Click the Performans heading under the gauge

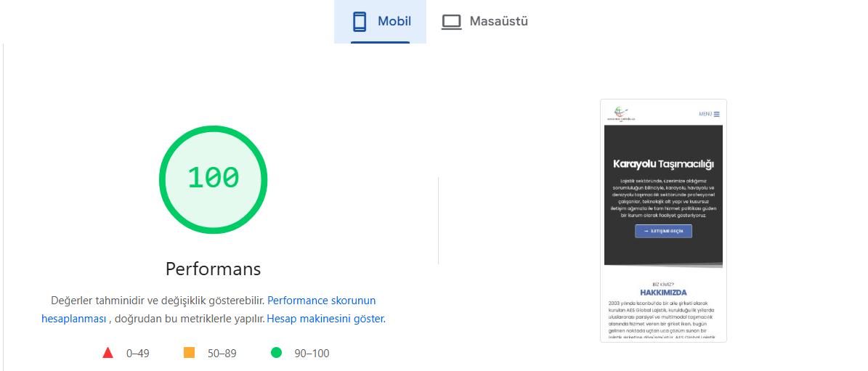(x=213, y=269)
